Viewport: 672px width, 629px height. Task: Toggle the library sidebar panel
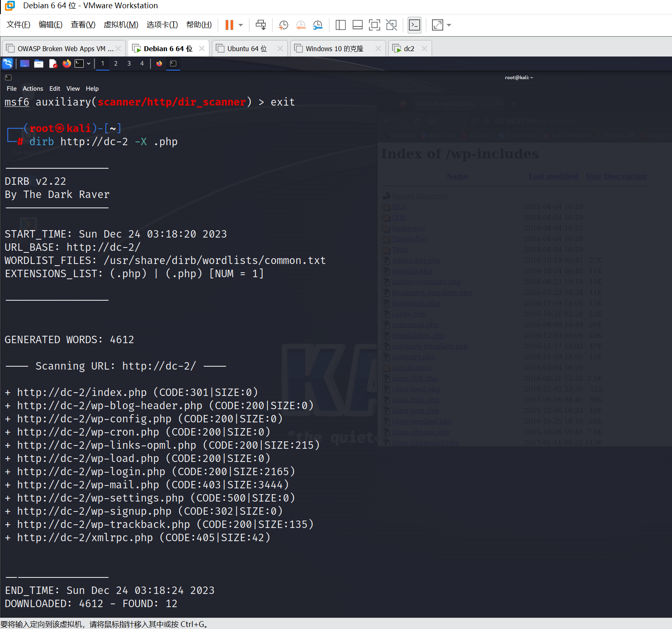341,25
